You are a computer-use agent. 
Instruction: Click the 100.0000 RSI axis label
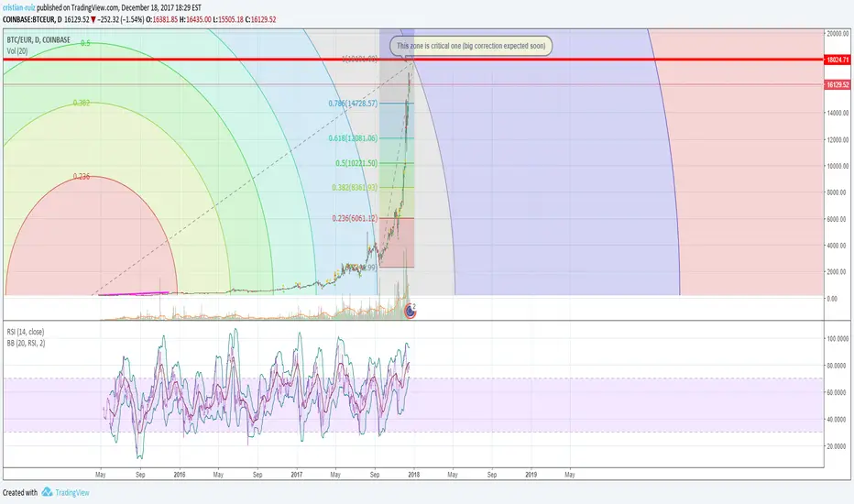click(x=838, y=339)
